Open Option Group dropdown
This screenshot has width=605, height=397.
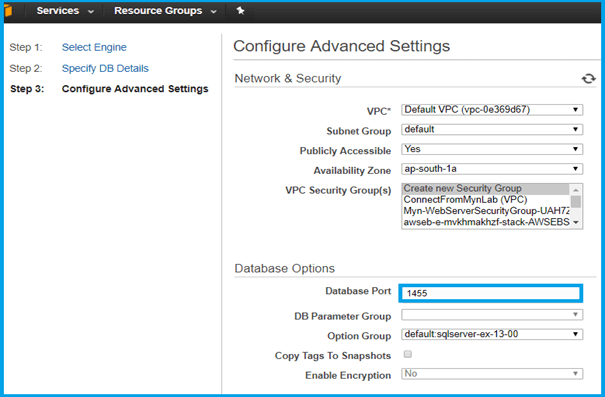[492, 334]
